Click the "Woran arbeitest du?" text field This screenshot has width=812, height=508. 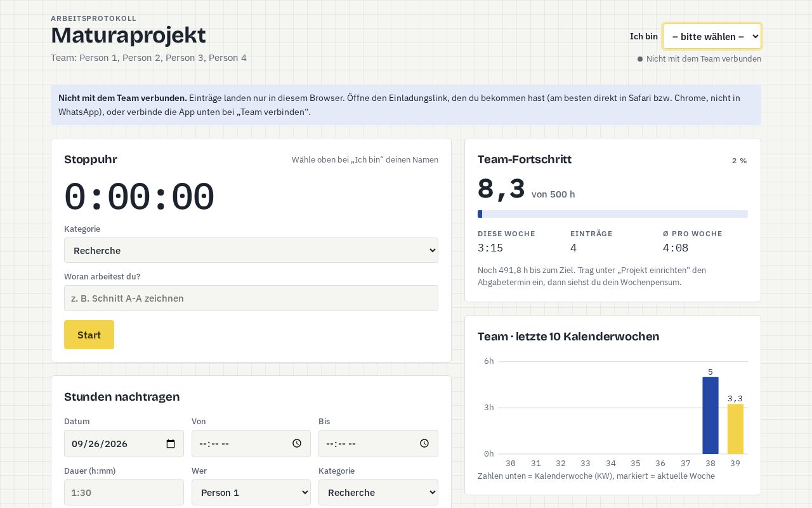pos(251,298)
